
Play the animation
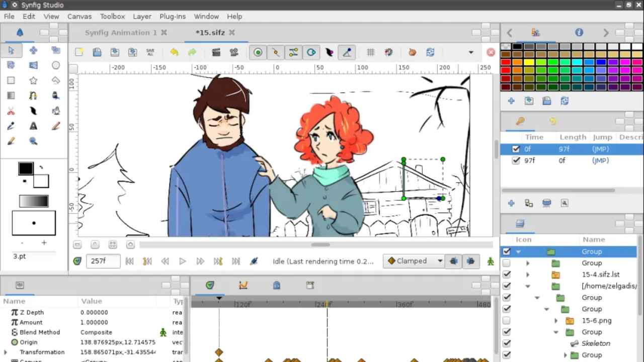coord(183,261)
